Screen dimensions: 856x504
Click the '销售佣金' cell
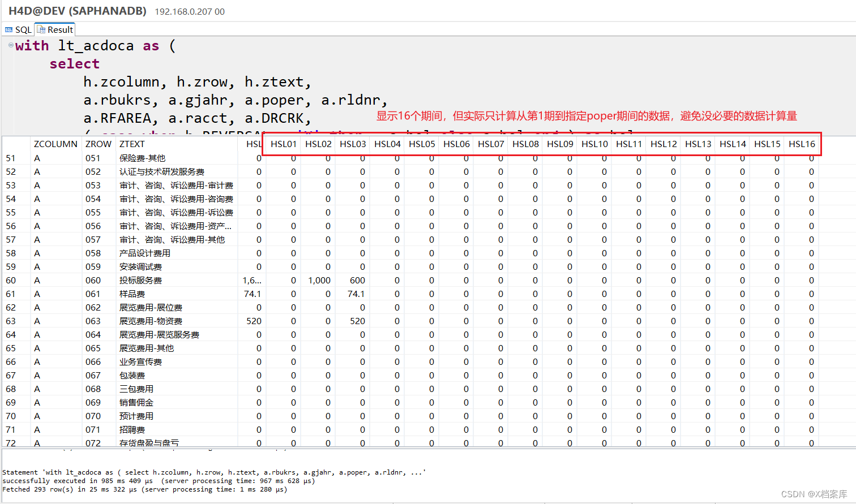click(136, 402)
